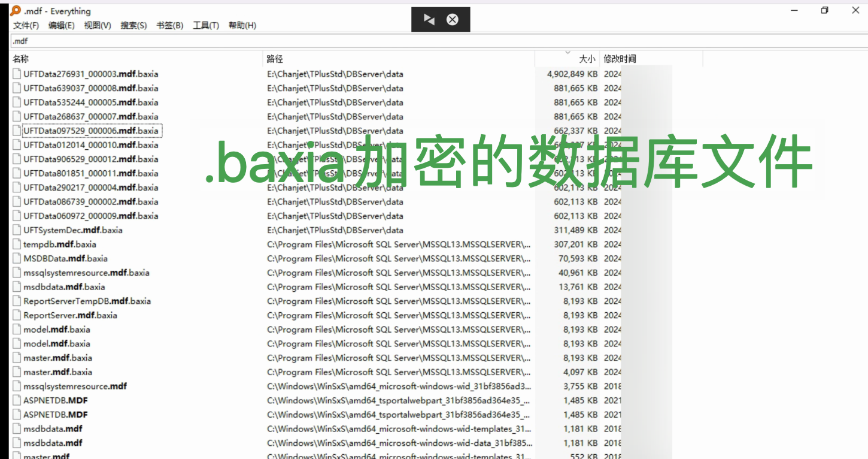Screen dimensions: 868x459
Task: Select file name MSDBData.mdf.baxia
Action: (x=66, y=259)
